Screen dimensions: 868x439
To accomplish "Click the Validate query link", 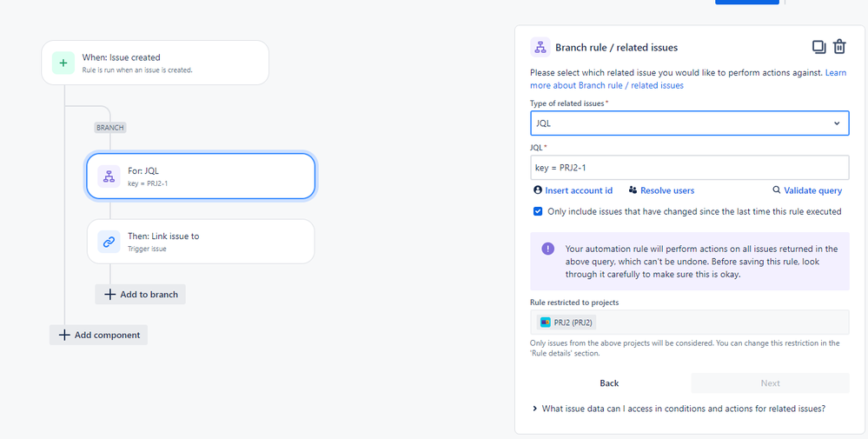I will (x=812, y=190).
